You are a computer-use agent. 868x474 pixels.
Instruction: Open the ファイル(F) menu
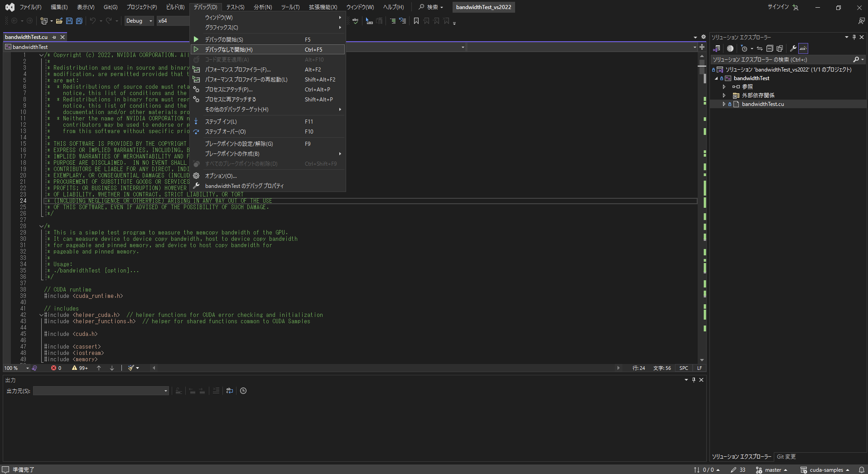(30, 7)
